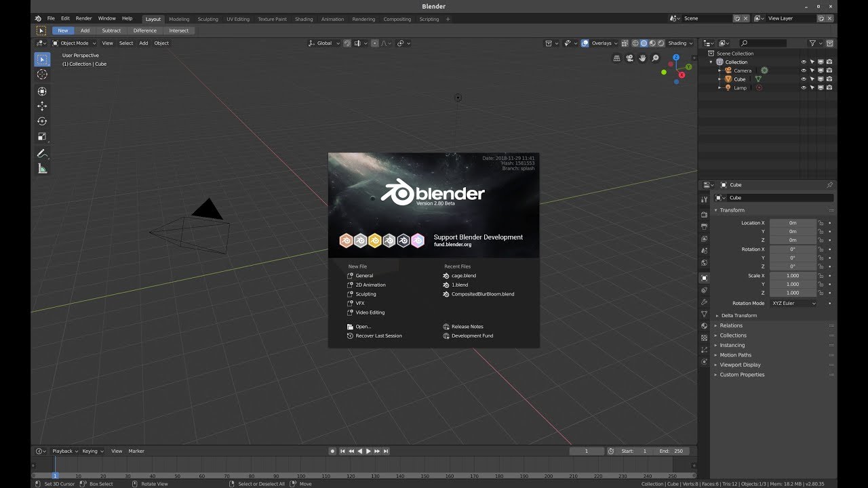Choose the Measure ruler tool

click(x=42, y=169)
